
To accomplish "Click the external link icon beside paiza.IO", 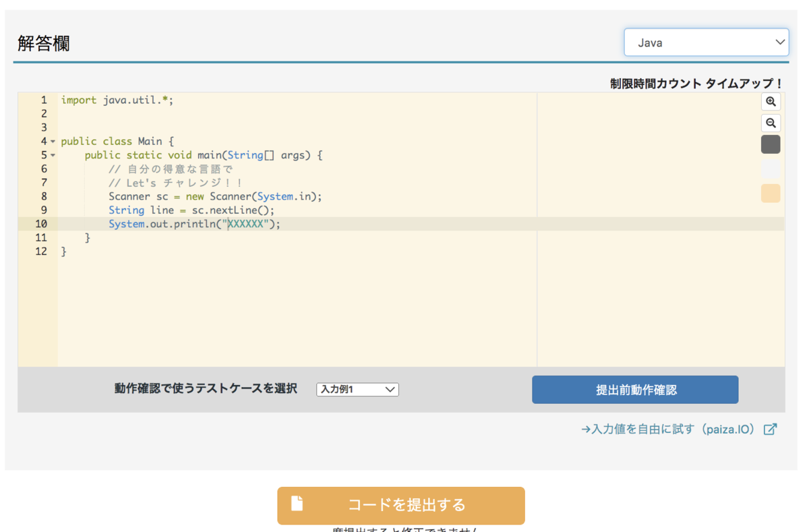I will pos(770,429).
